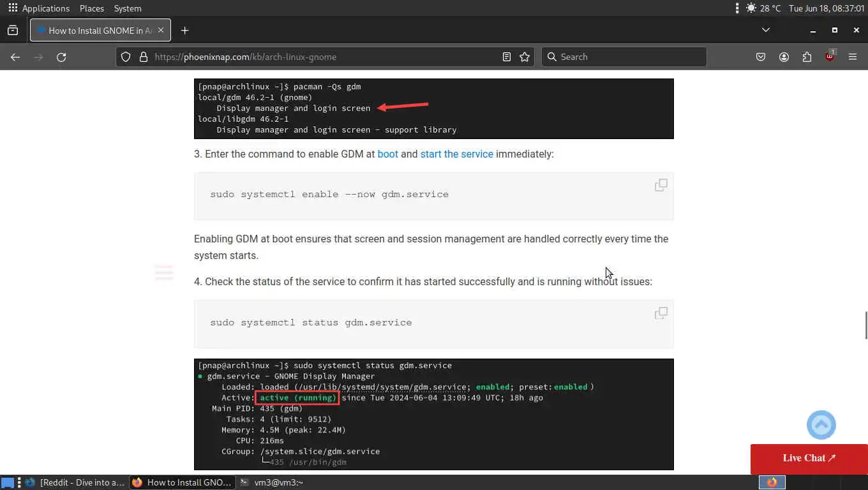Image resolution: width=868 pixels, height=490 pixels.
Task: Follow the 'start the service' link
Action: pyautogui.click(x=456, y=154)
